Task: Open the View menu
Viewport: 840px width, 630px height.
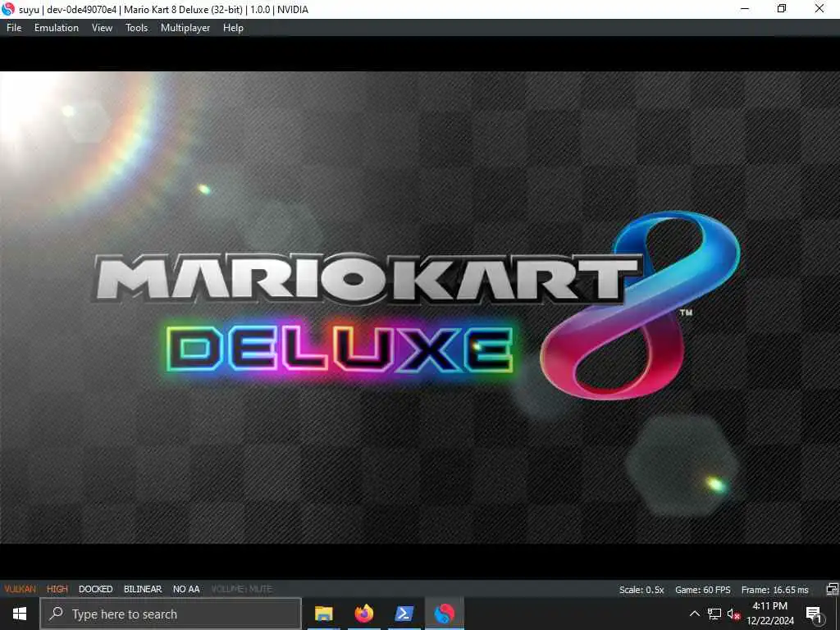Action: [102, 28]
